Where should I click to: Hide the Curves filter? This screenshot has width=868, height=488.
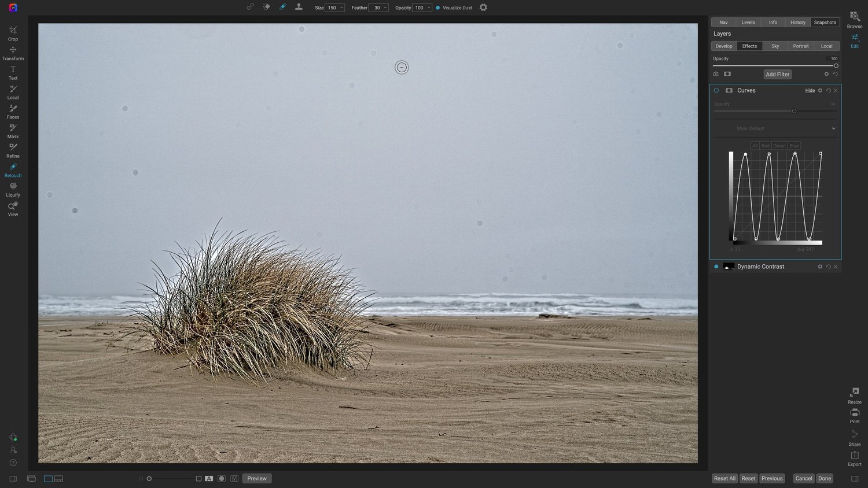tap(810, 90)
